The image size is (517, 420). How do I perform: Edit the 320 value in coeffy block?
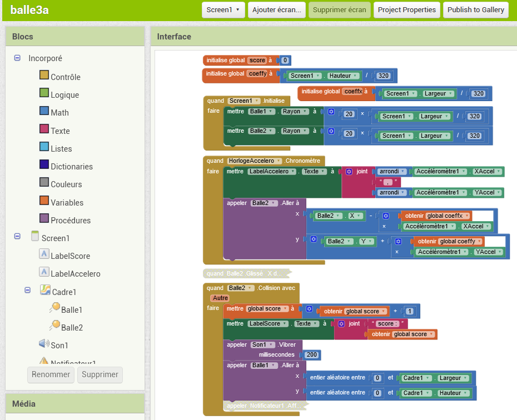(383, 76)
